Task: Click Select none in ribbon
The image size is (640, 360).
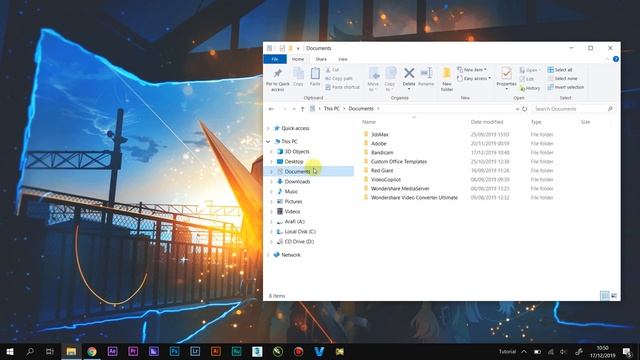Action: pyautogui.click(x=562, y=78)
